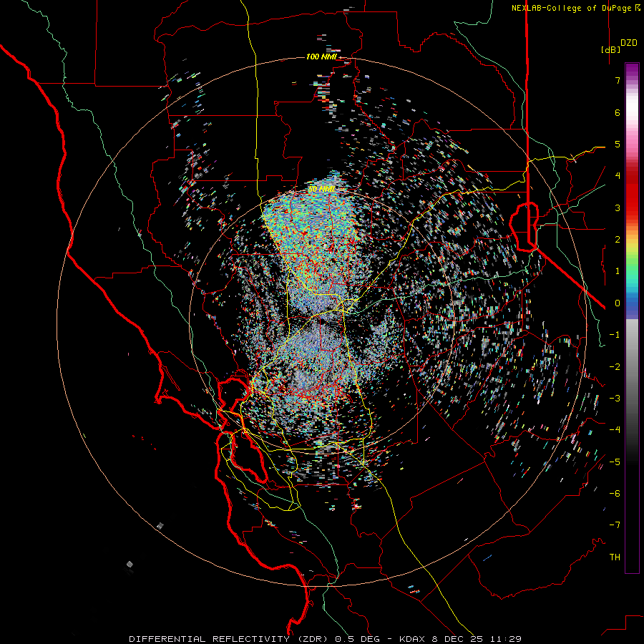Click the ZDR color bar legend
This screenshot has width=644, height=644.
tap(632, 318)
